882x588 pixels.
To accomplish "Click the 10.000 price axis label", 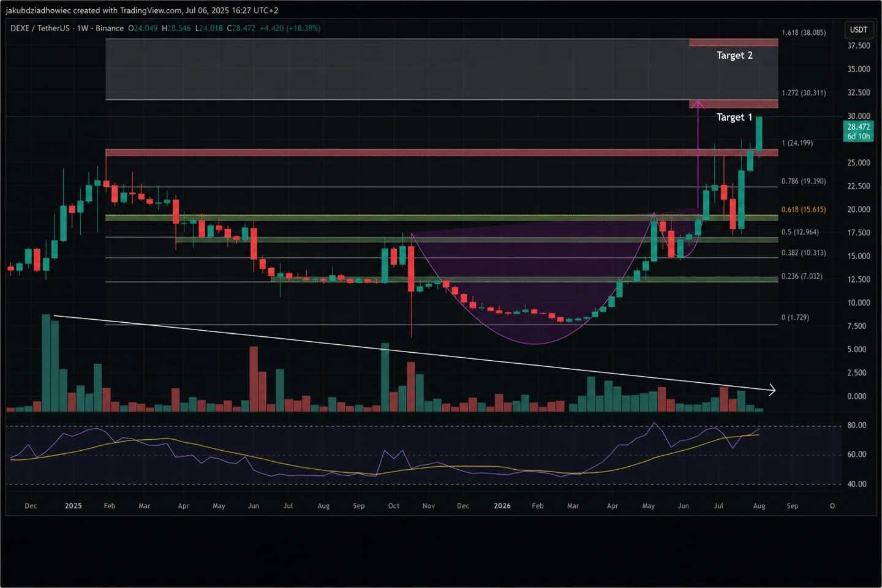I will click(x=859, y=303).
